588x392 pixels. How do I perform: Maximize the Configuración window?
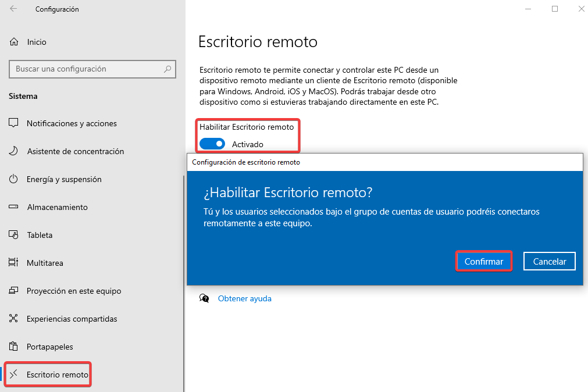(555, 9)
